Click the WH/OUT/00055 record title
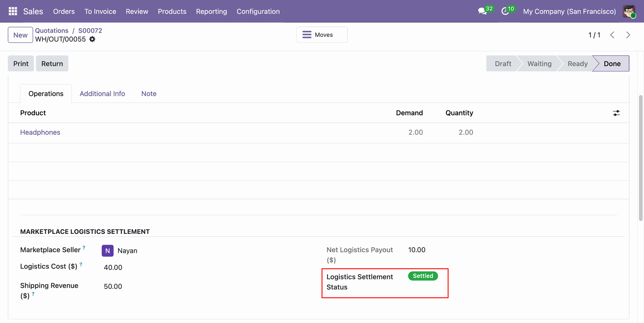This screenshot has height=323, width=644. point(60,39)
